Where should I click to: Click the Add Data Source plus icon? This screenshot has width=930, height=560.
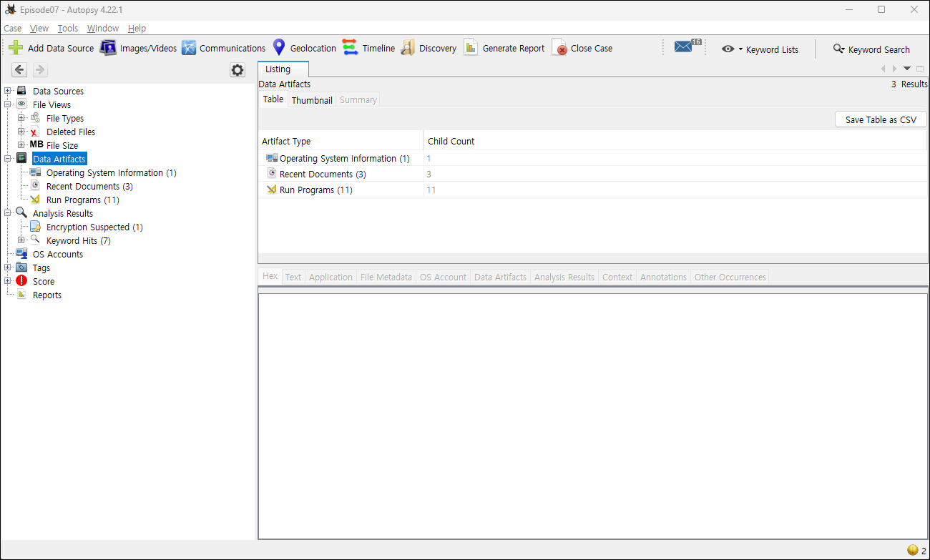[16, 48]
